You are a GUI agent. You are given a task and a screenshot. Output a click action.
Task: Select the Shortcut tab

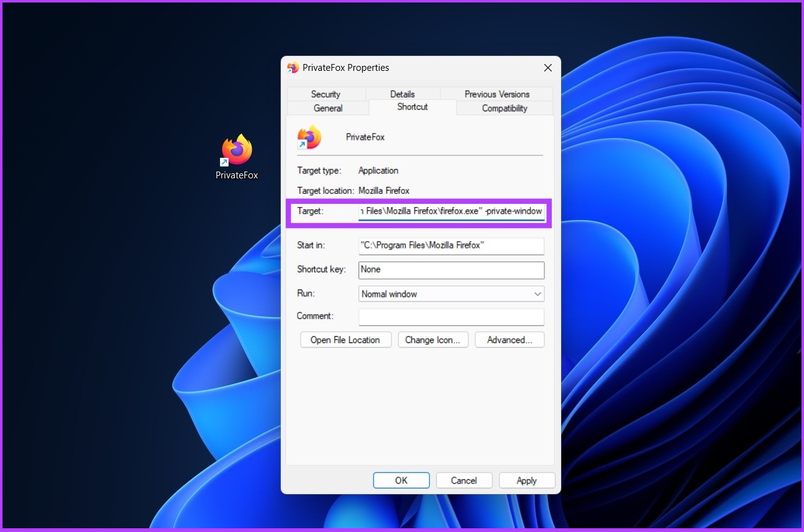(413, 107)
